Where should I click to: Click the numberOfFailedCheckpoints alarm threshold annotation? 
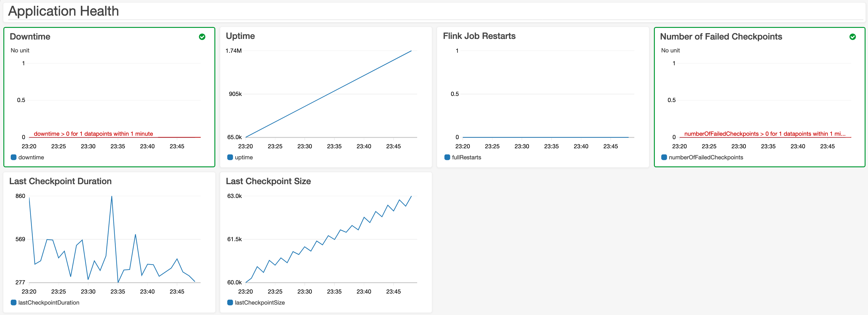765,134
